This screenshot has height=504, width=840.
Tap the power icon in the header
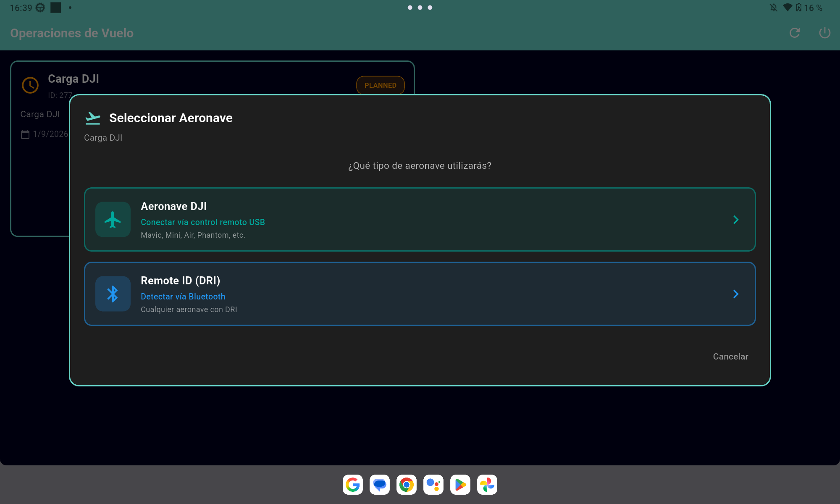pyautogui.click(x=825, y=33)
